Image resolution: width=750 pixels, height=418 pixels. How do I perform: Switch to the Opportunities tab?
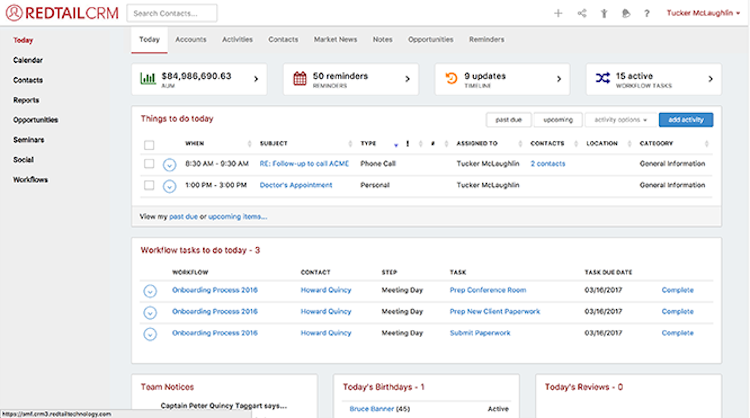[430, 40]
